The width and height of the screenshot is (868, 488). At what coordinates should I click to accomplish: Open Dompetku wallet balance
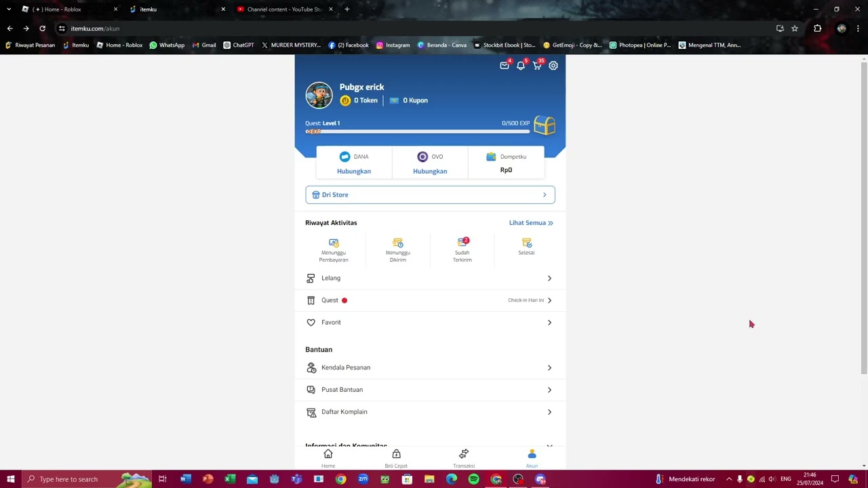point(506,163)
